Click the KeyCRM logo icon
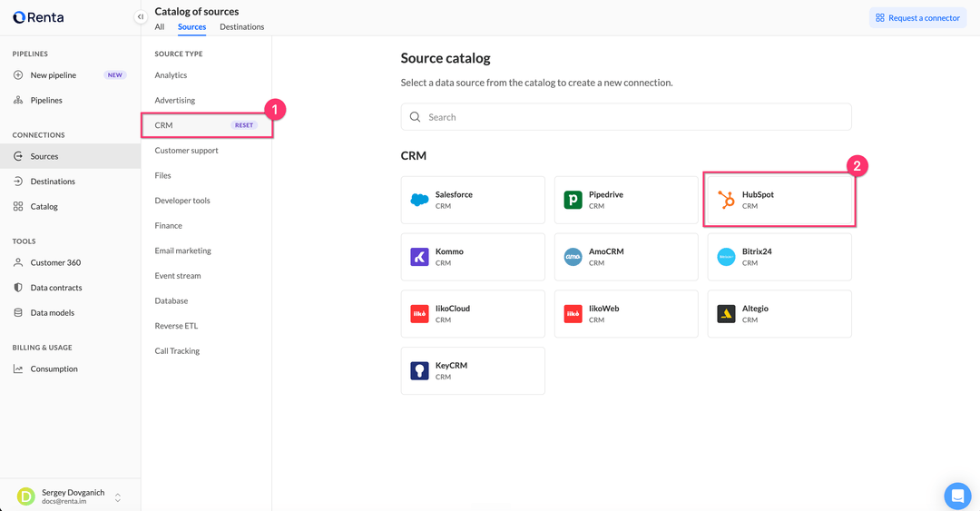The image size is (980, 511). click(419, 370)
